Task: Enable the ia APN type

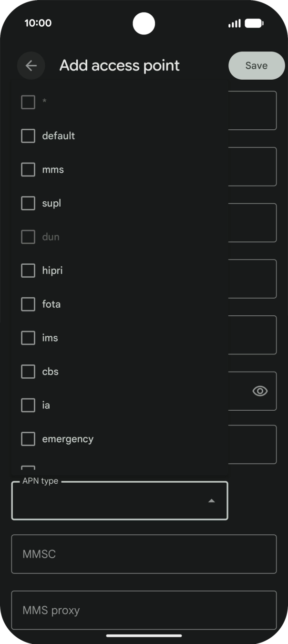Action: coord(28,405)
